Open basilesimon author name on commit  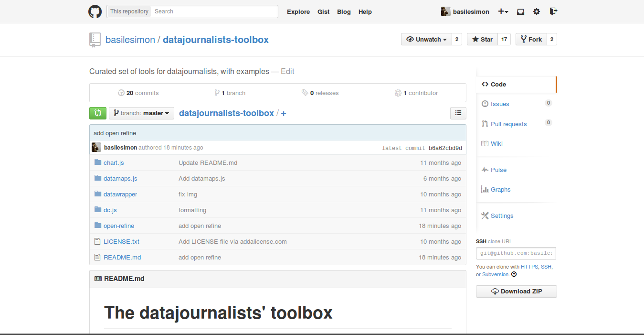(x=120, y=147)
